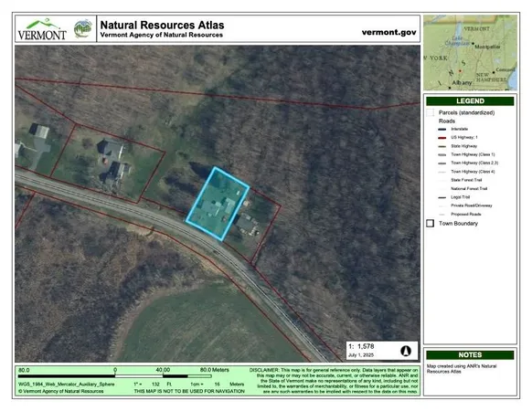Click the Town Highway (Class 4) legend label
Screen dimensions: 532x411
pos(473,172)
